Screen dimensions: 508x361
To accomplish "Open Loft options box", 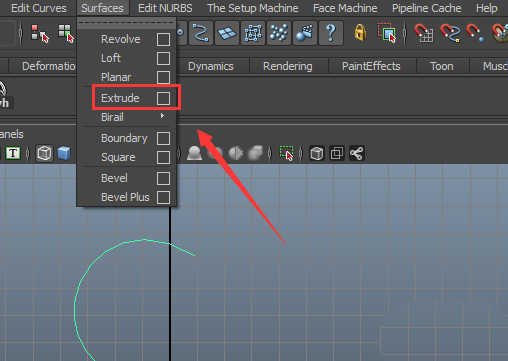I will coord(163,58).
